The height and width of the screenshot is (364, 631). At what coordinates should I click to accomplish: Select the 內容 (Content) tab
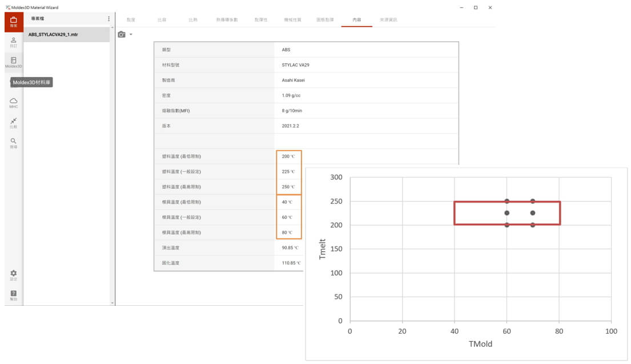357,20
